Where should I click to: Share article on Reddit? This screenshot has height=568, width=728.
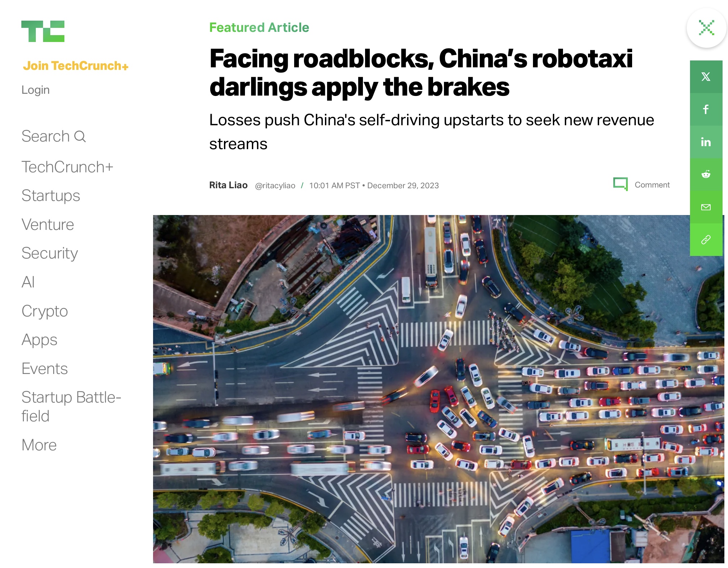coord(706,174)
